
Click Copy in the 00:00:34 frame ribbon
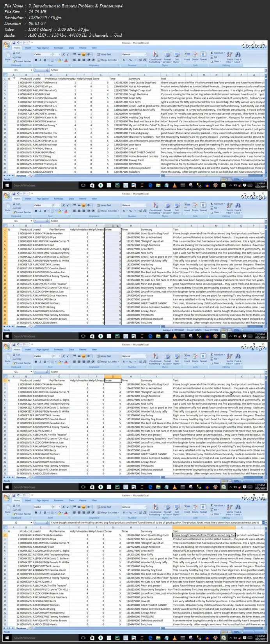tap(18, 208)
